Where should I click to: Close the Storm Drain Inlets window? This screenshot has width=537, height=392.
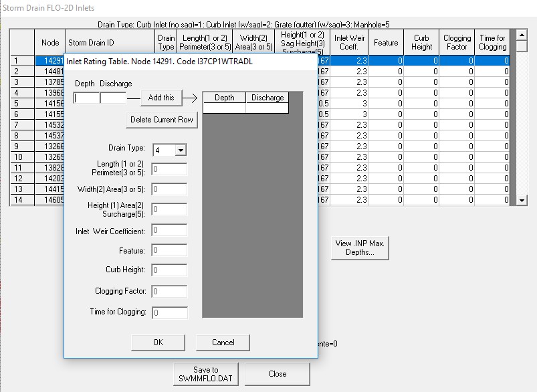tap(277, 374)
